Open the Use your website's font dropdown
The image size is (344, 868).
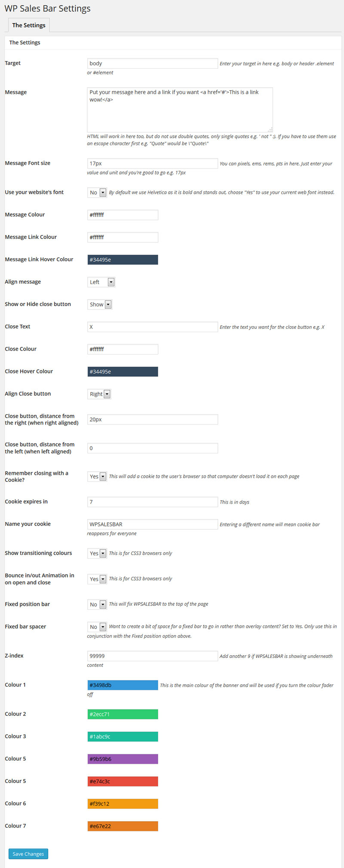pyautogui.click(x=97, y=193)
